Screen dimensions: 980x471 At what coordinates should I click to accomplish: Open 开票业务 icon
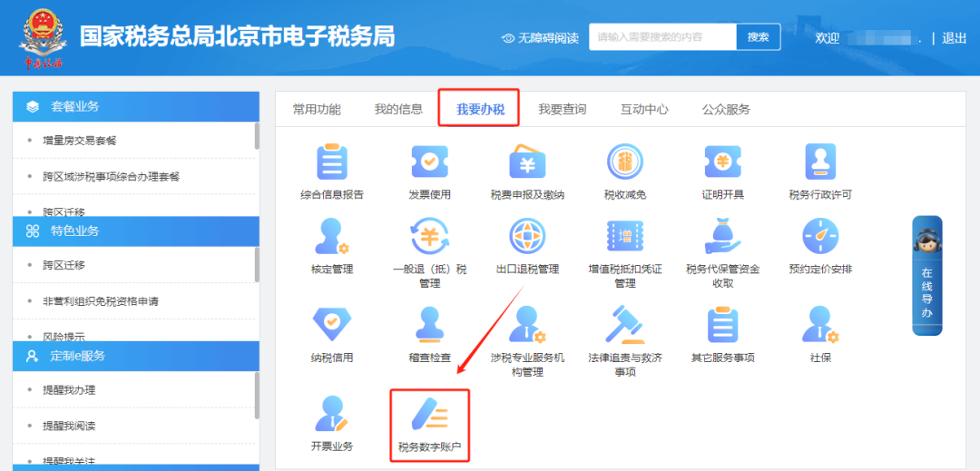click(x=332, y=414)
